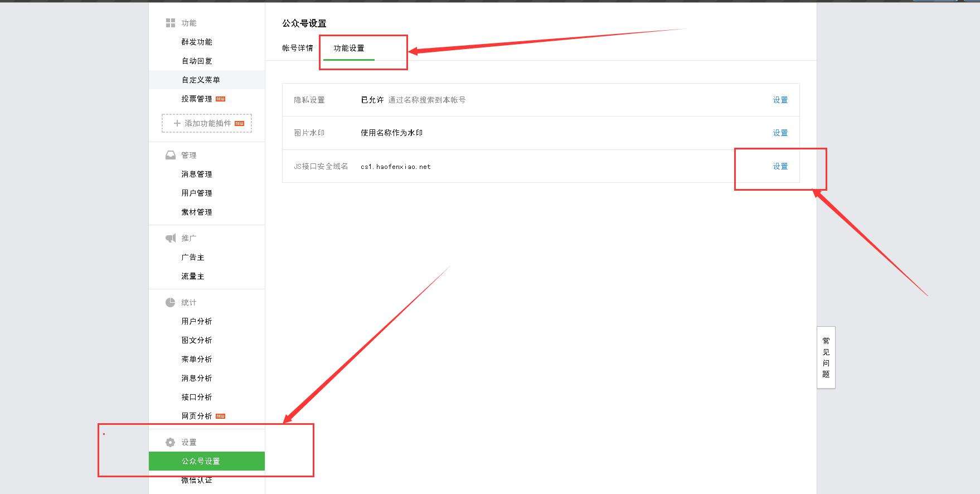The height and width of the screenshot is (494, 980).
Task: Click the JS接口安全域名 label
Action: pyautogui.click(x=321, y=166)
